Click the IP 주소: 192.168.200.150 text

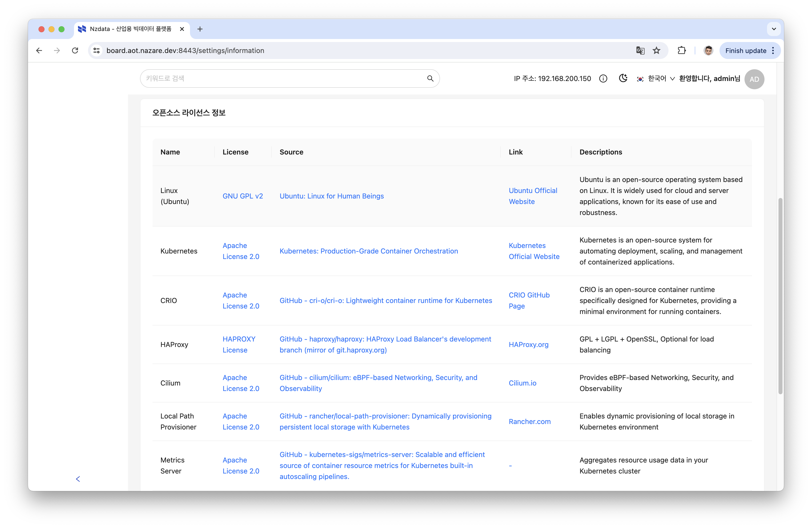[552, 79]
